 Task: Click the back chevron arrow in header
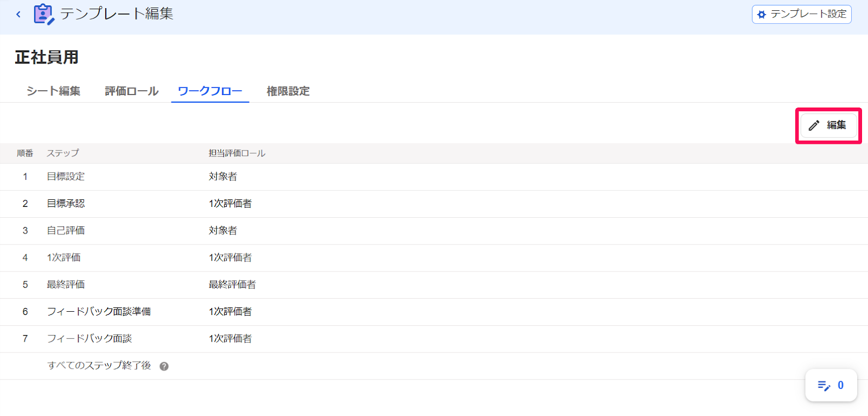coord(18,14)
